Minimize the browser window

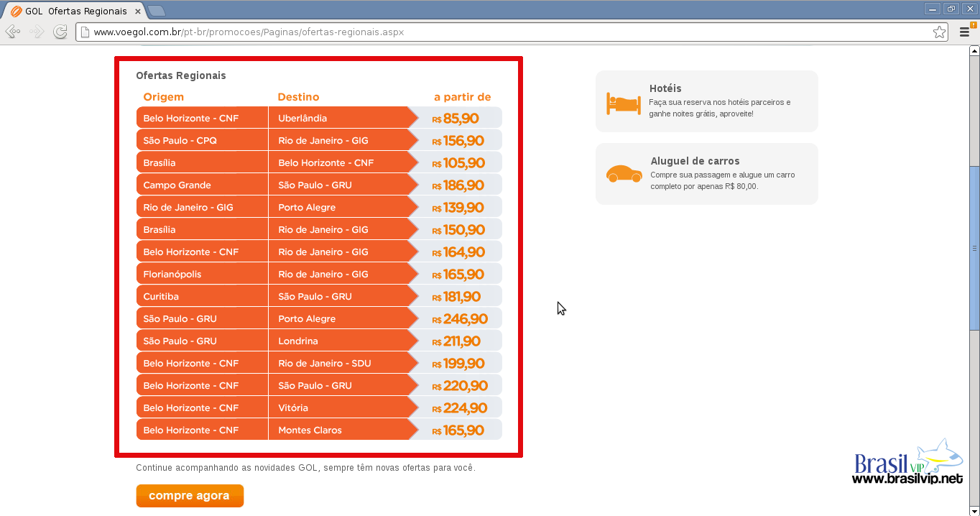tap(933, 9)
